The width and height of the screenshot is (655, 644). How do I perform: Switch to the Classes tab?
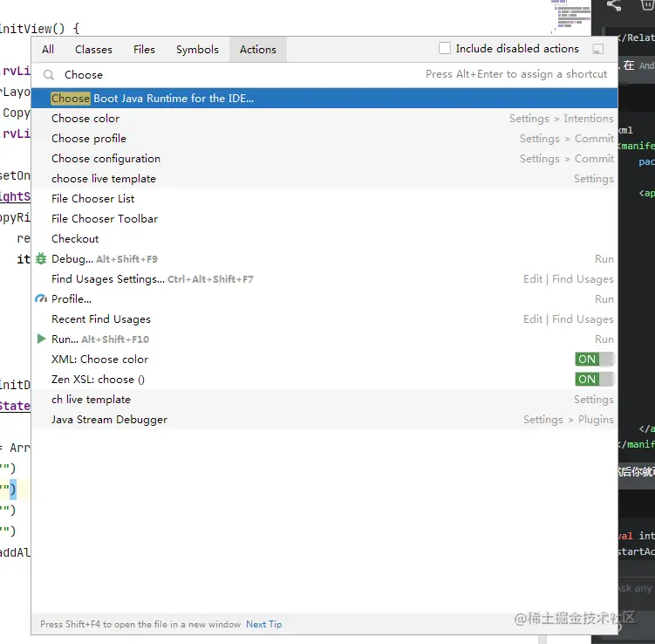click(x=93, y=50)
